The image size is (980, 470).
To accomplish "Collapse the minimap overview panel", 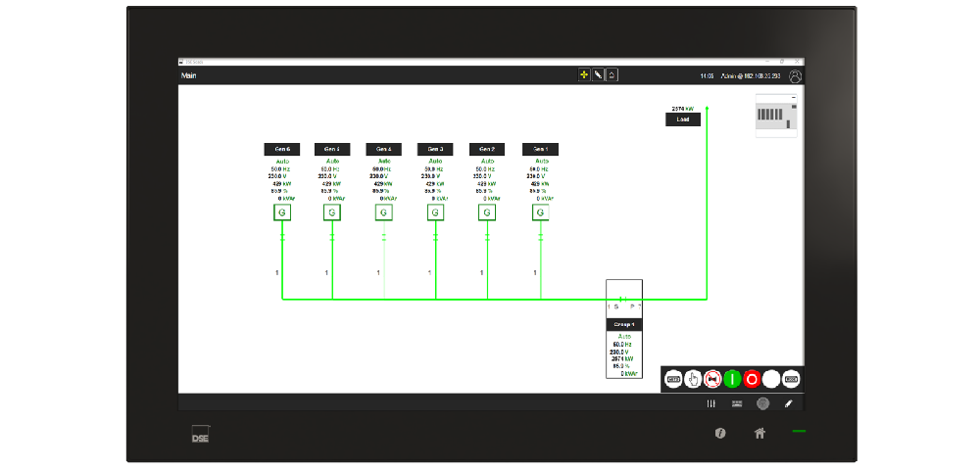I will [x=794, y=105].
